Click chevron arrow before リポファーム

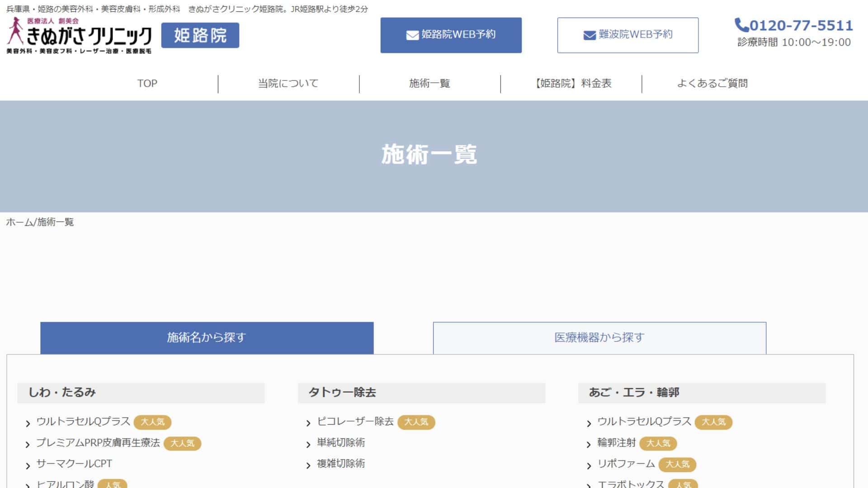pos(589,466)
